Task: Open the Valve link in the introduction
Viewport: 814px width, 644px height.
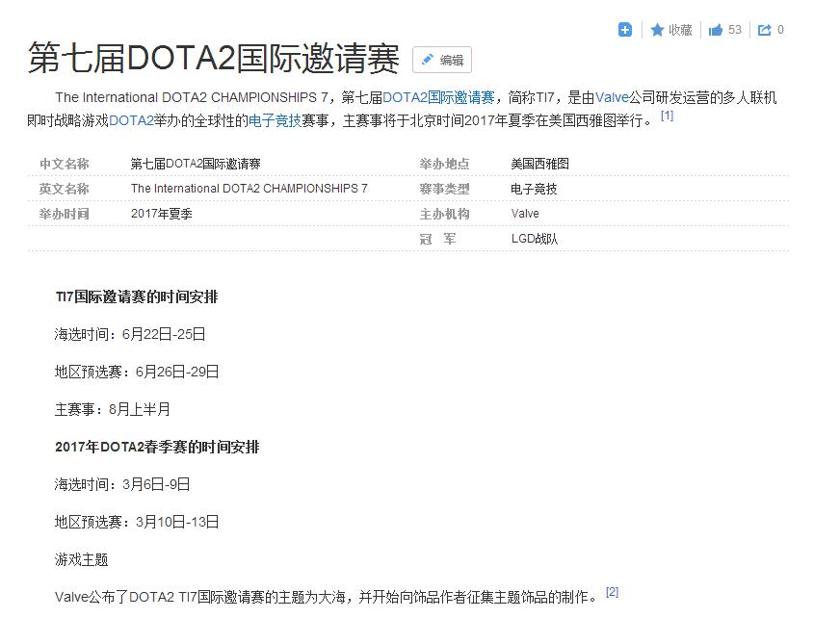Action: 612,97
